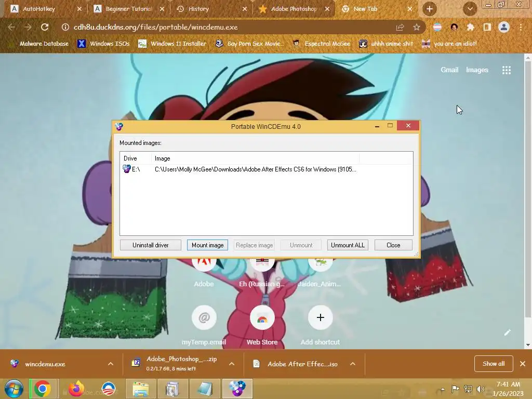This screenshot has width=532, height=399.
Task: Click Show all downloads
Action: click(x=494, y=364)
